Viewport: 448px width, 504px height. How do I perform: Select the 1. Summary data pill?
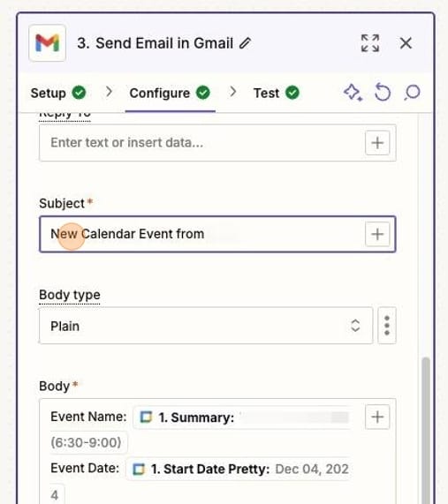pyautogui.click(x=241, y=417)
